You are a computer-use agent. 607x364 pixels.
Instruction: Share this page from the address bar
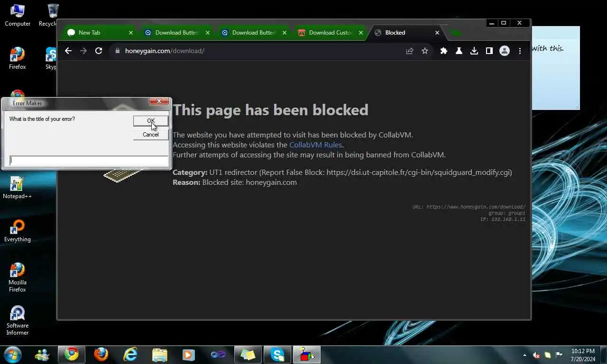(x=410, y=51)
